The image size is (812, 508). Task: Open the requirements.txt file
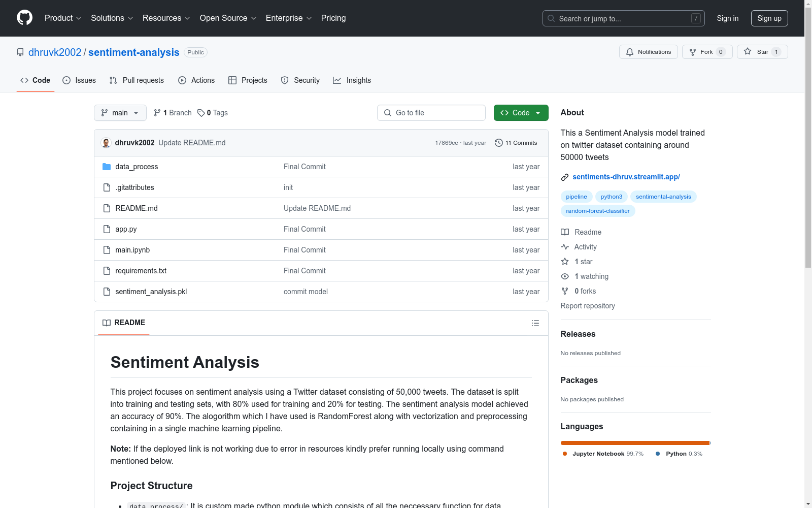pos(141,271)
